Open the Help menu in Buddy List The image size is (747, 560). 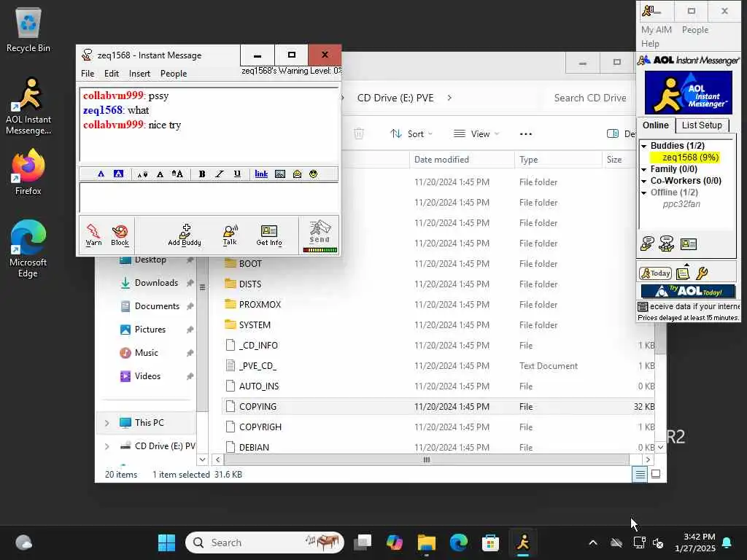(650, 43)
